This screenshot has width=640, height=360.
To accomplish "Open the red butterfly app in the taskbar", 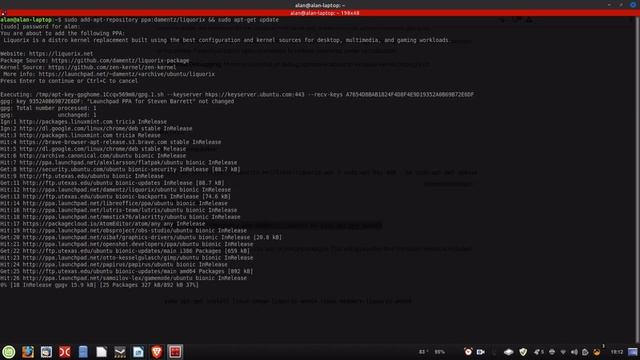I will click(64, 352).
